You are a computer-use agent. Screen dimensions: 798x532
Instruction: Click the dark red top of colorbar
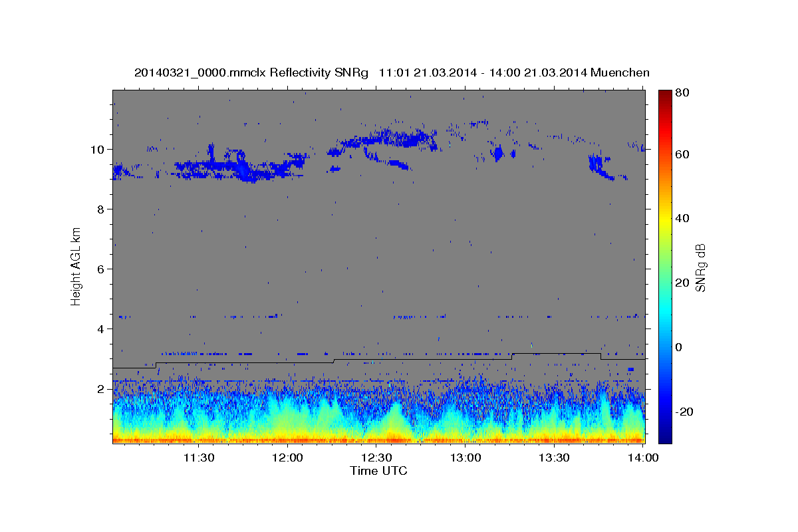coord(665,94)
